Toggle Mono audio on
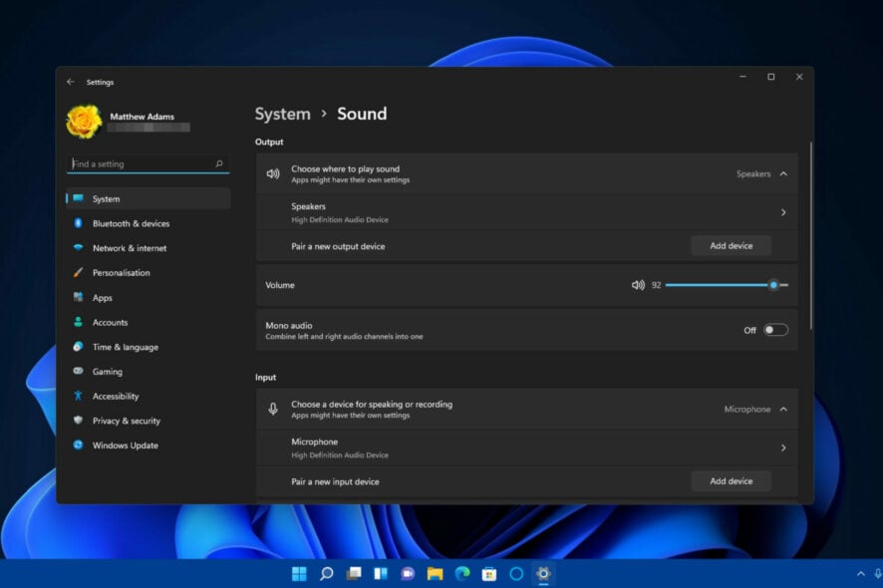 tap(776, 329)
